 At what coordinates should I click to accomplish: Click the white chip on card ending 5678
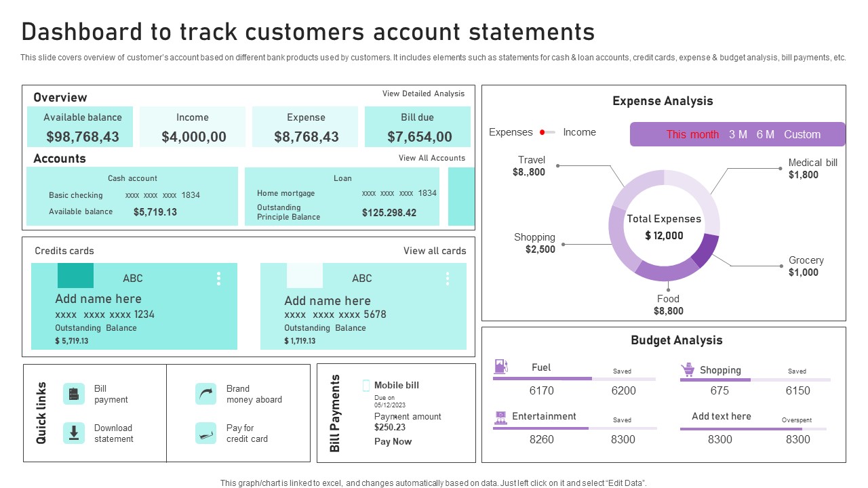tap(304, 276)
